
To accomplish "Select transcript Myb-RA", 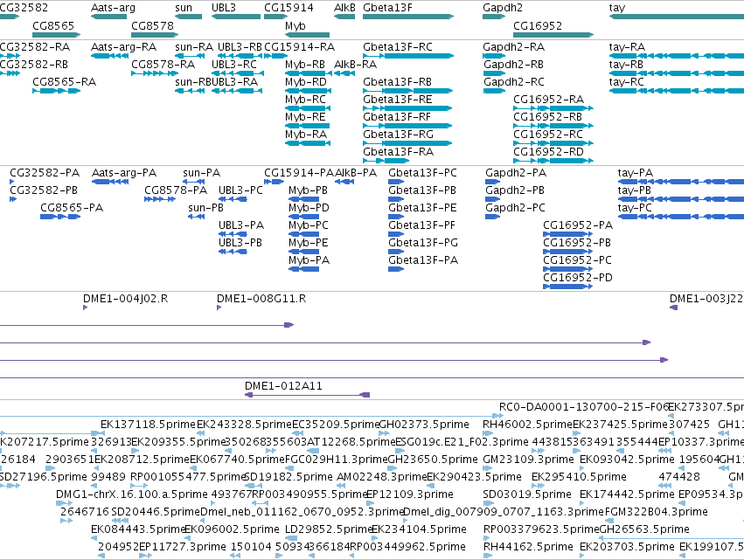I will pyautogui.click(x=306, y=135).
